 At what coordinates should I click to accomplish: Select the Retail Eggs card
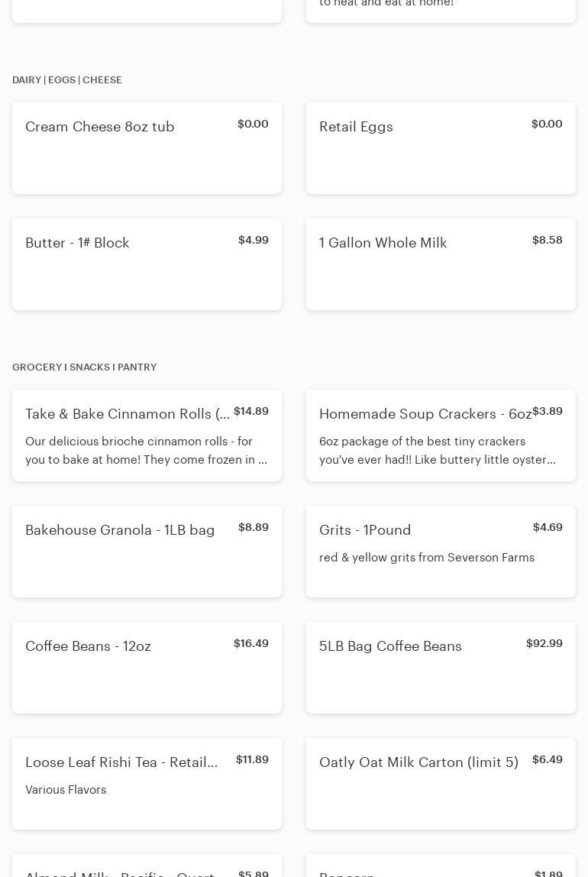point(441,148)
